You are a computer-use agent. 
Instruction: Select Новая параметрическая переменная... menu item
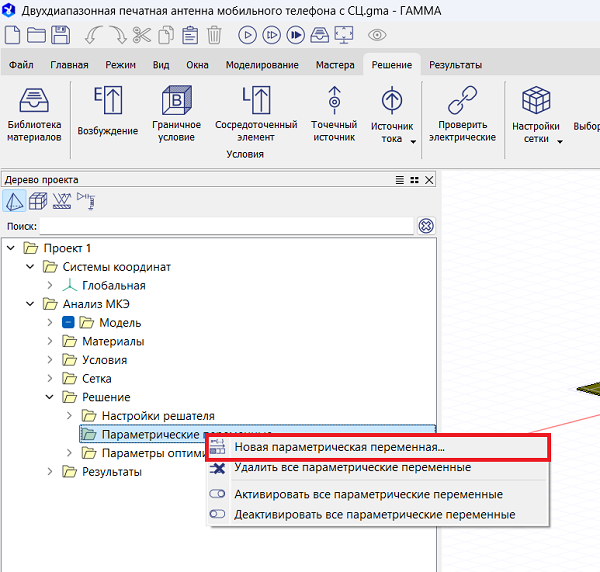(x=340, y=447)
